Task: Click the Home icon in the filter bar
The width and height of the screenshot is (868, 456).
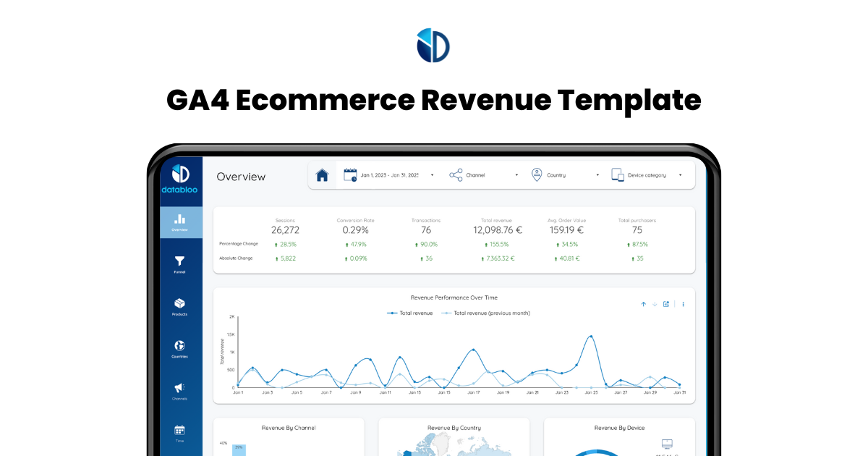Action: click(x=322, y=174)
